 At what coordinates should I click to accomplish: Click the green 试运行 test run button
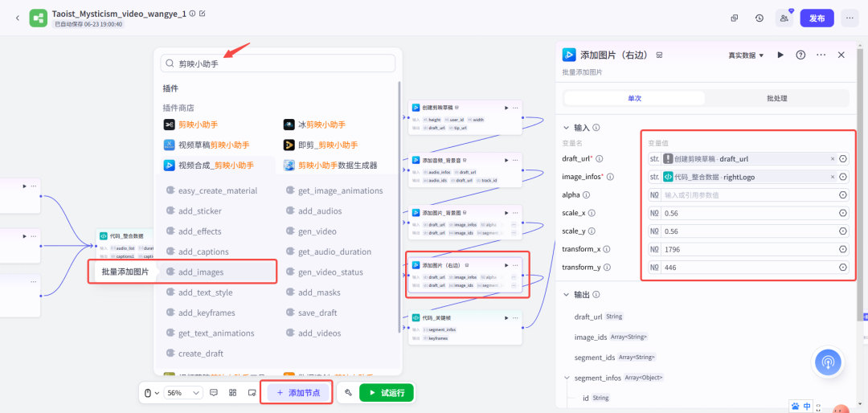point(387,393)
